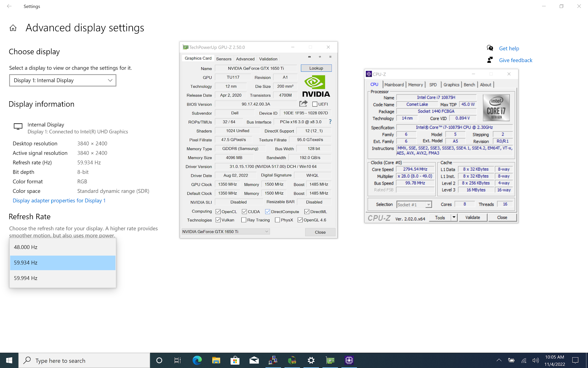Select 48.000 Hz refresh rate option
The width and height of the screenshot is (588, 368).
pyautogui.click(x=63, y=247)
